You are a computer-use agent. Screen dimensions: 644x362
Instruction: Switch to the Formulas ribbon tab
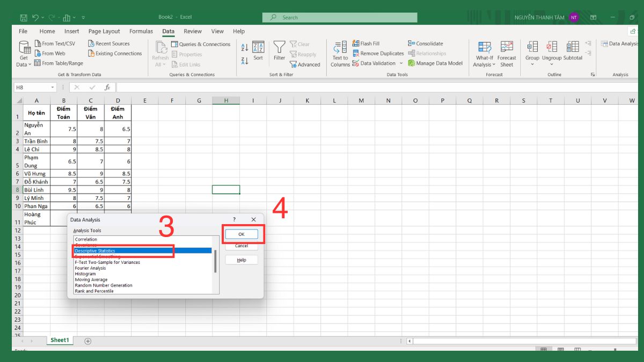[x=141, y=31]
